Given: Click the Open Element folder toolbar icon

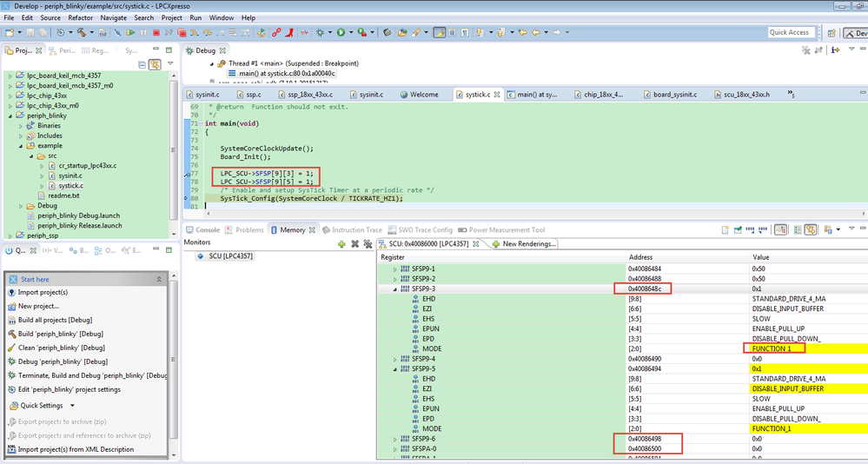Looking at the screenshot, I should pos(402,33).
